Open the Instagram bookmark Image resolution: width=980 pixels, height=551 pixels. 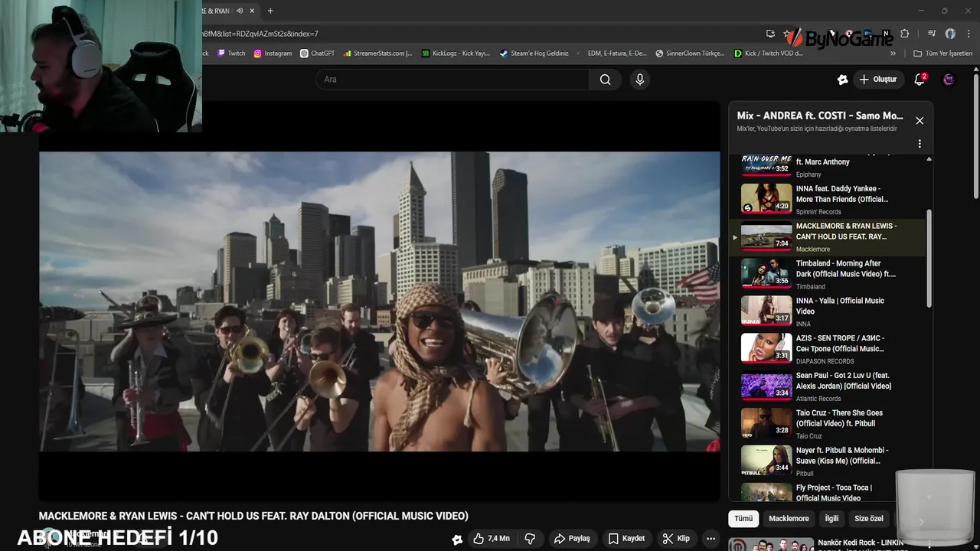(273, 54)
